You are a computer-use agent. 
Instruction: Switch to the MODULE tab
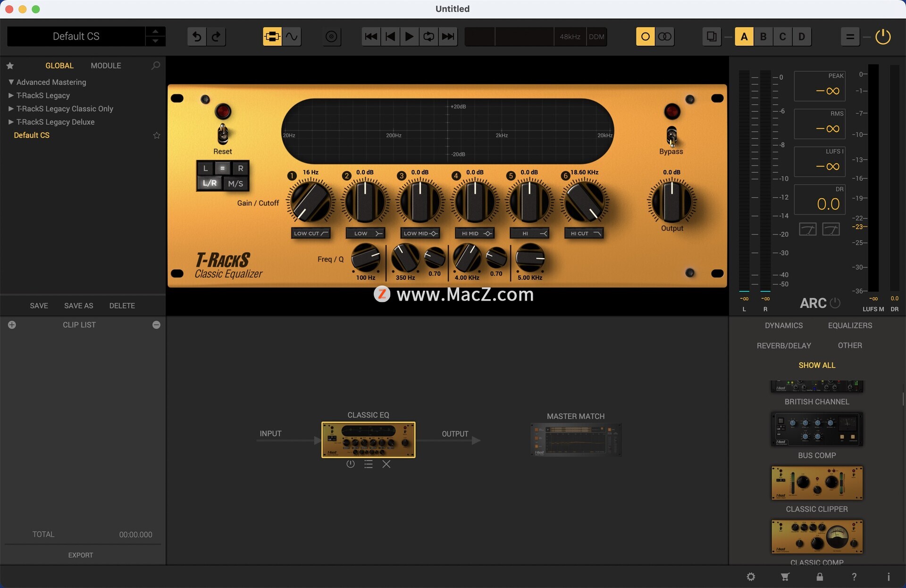pyautogui.click(x=106, y=66)
